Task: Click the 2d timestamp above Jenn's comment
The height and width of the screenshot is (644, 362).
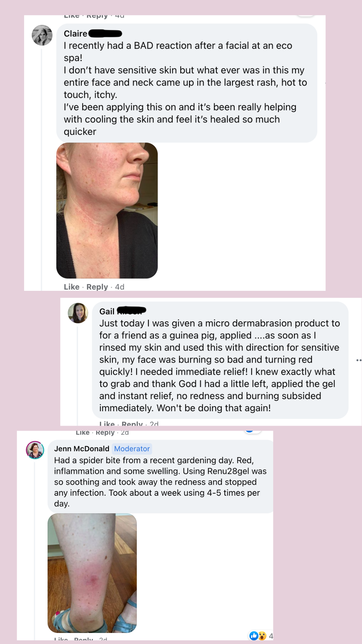Action: pos(125,433)
